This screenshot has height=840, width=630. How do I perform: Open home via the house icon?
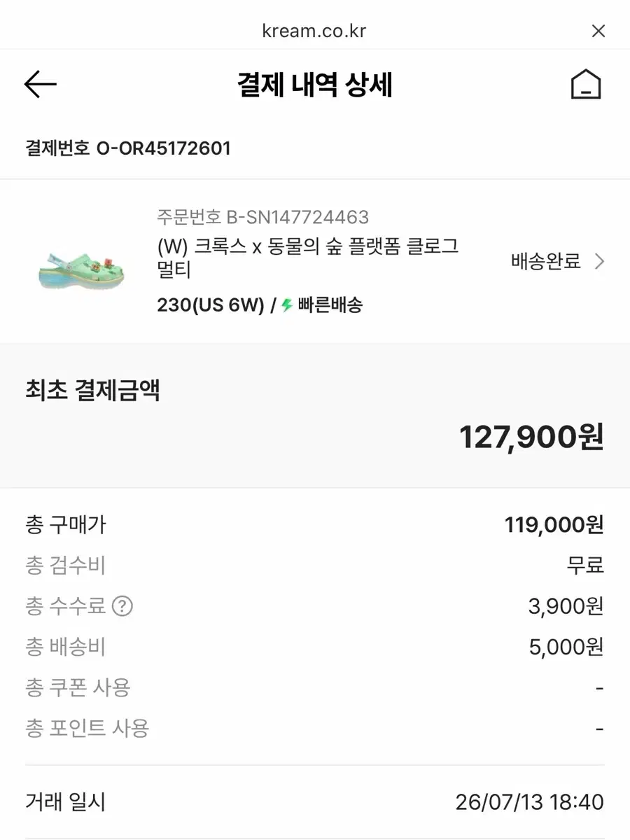click(x=586, y=85)
